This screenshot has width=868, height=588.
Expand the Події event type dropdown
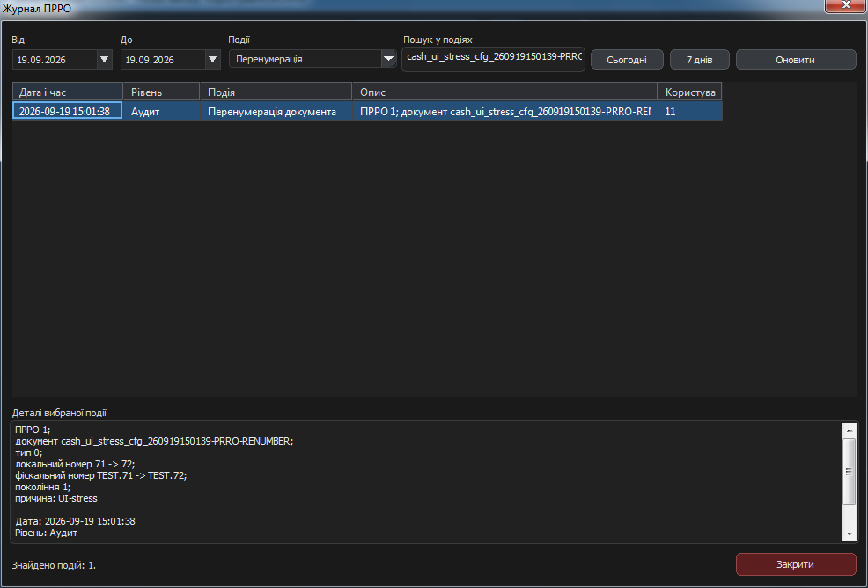pyautogui.click(x=388, y=59)
